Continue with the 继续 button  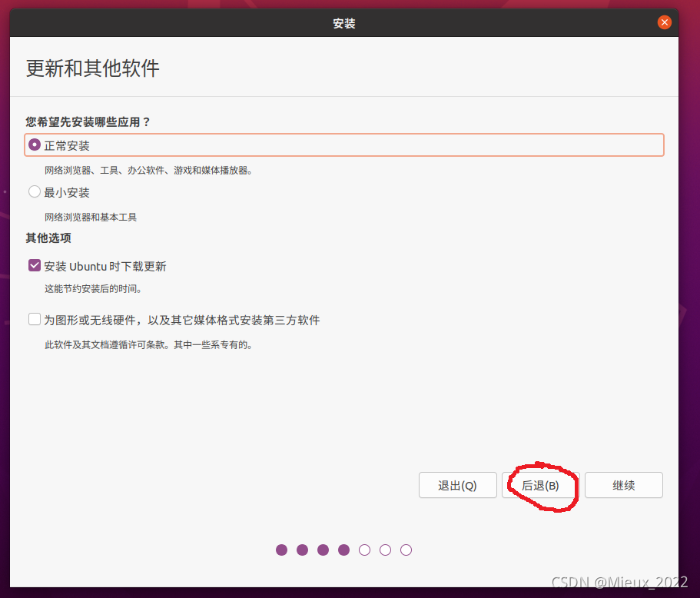pyautogui.click(x=624, y=485)
